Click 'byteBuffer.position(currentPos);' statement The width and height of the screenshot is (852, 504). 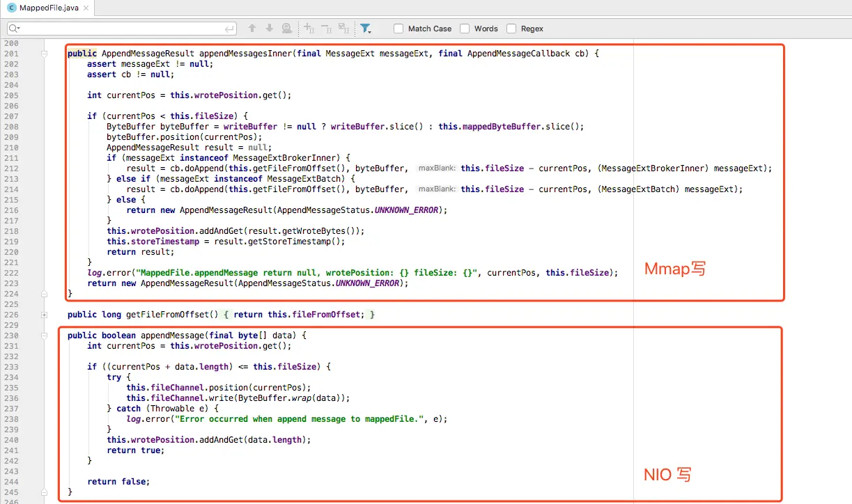184,137
